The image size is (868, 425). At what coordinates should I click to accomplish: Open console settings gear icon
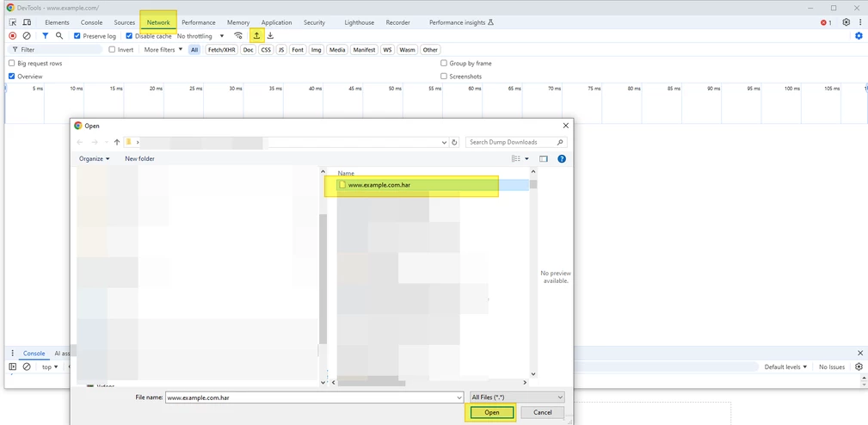click(859, 366)
